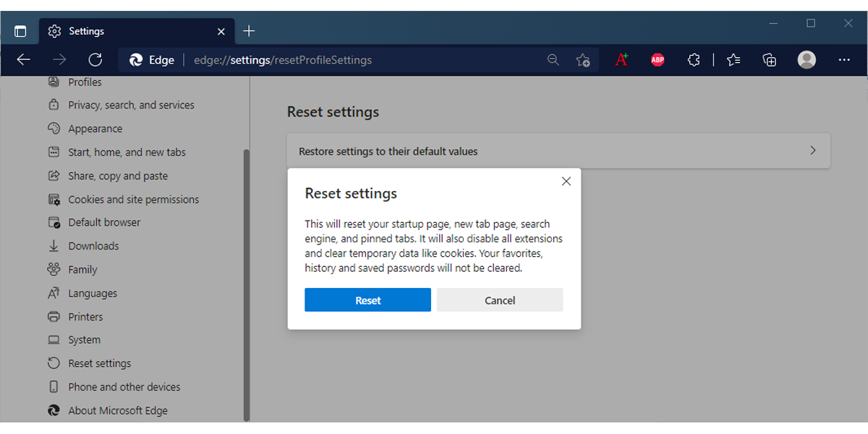Open the Collections icon in the toolbar
The image size is (868, 434).
tap(769, 60)
